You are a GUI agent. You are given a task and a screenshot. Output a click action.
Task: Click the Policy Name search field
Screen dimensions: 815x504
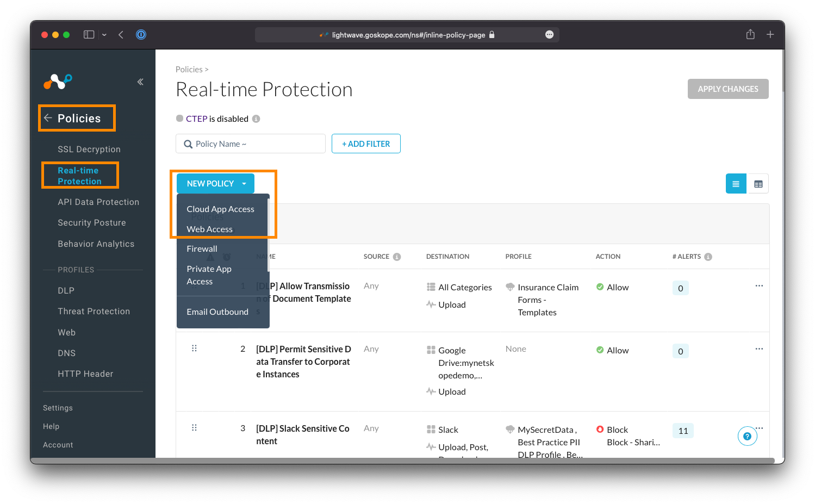click(x=251, y=144)
